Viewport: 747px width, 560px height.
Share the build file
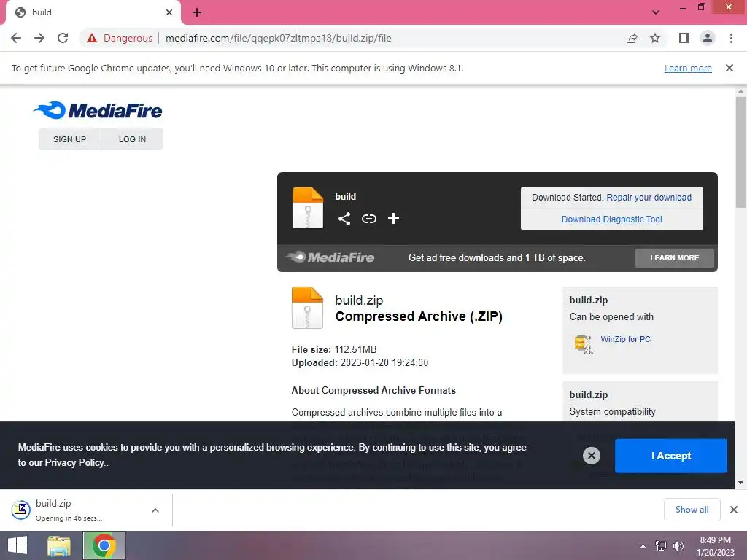click(x=344, y=219)
